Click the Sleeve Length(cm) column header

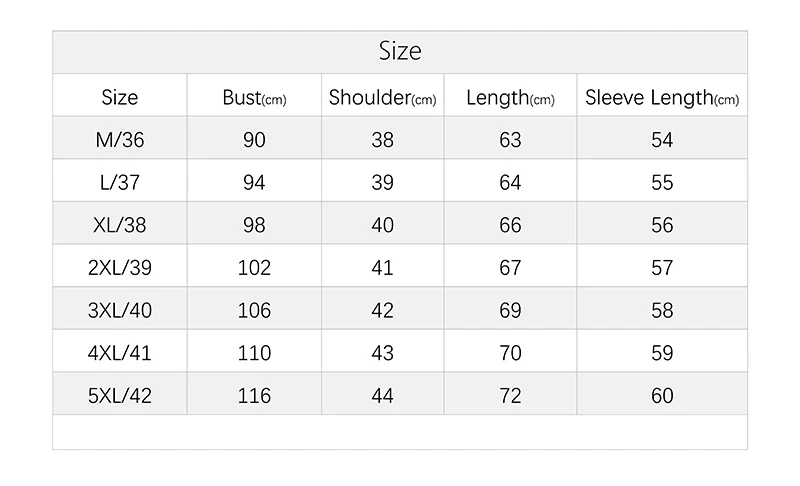click(x=662, y=98)
